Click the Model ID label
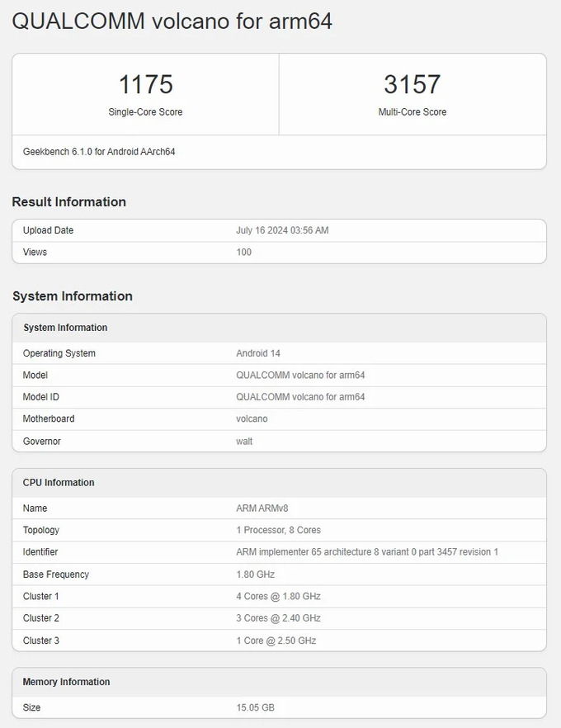 click(40, 397)
